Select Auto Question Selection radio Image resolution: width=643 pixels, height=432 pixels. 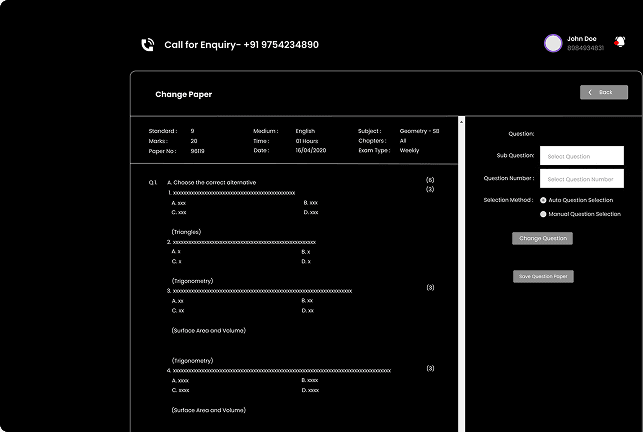[543, 200]
